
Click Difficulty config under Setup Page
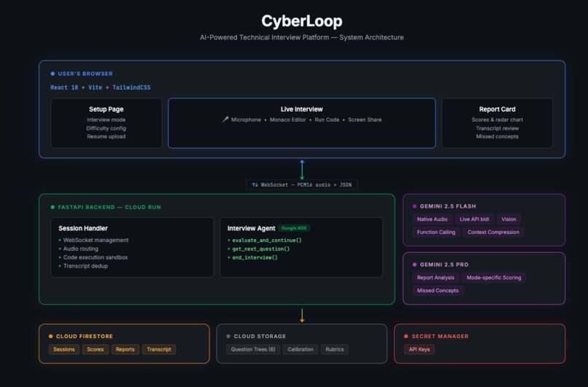[106, 128]
